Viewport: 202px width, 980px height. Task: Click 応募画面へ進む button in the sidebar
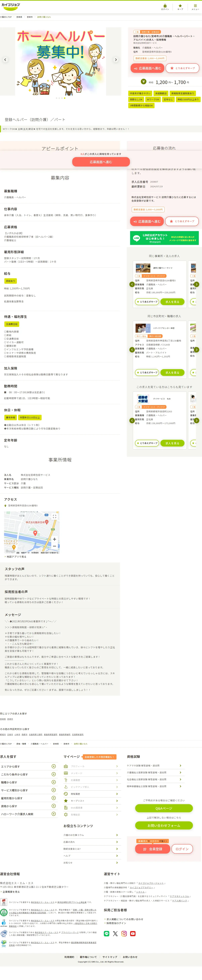click(x=147, y=221)
